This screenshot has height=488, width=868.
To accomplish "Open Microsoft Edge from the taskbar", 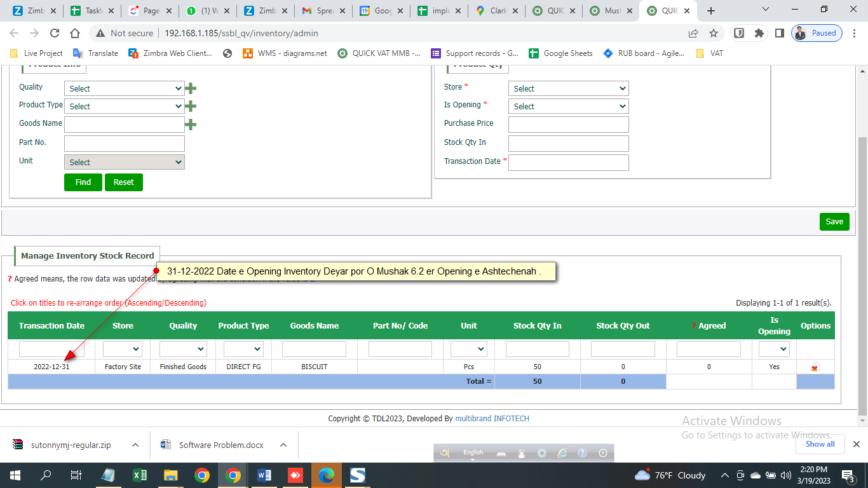I will pos(327,475).
